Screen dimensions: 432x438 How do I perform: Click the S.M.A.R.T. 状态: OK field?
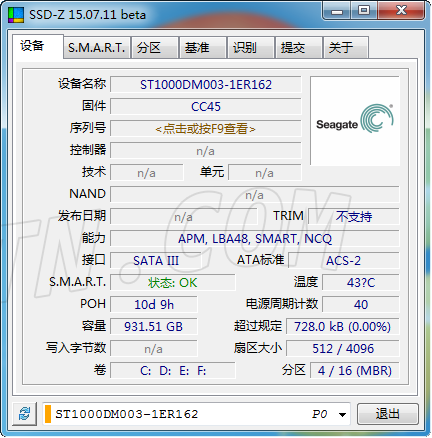point(173,283)
